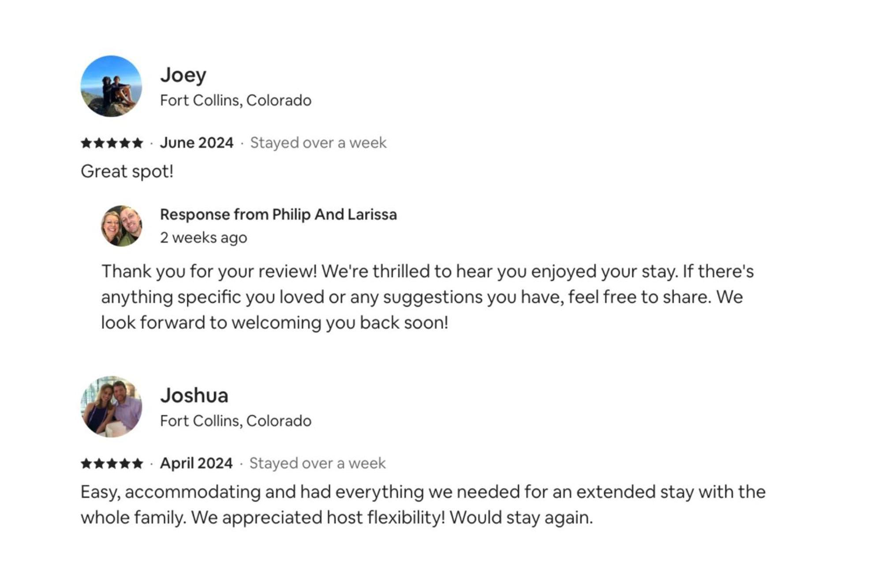Click the first star in Joey's rating
This screenshot has height=588, width=882.
click(86, 143)
